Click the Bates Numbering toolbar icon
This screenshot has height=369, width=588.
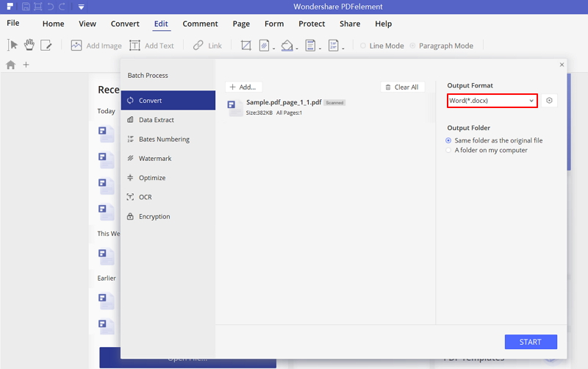(x=334, y=46)
